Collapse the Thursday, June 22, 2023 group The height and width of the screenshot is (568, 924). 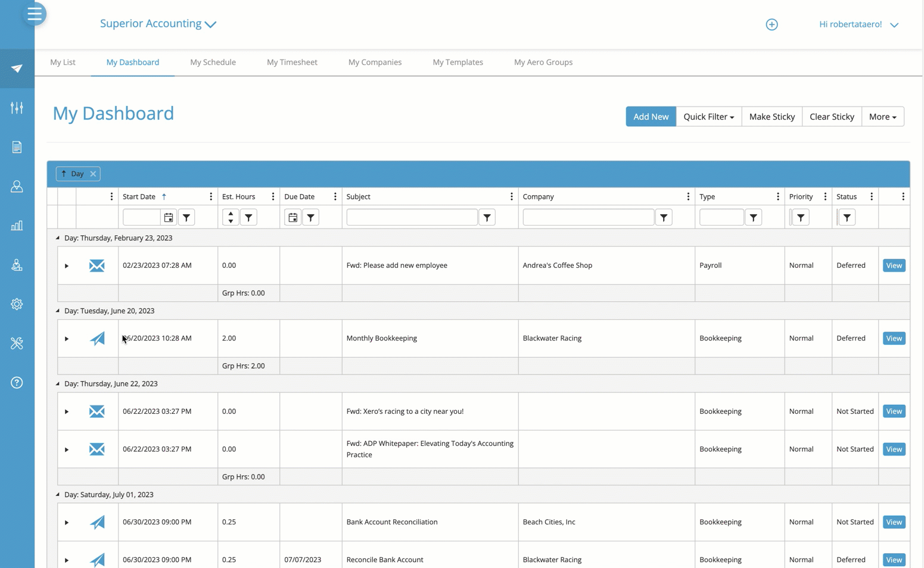tap(58, 383)
